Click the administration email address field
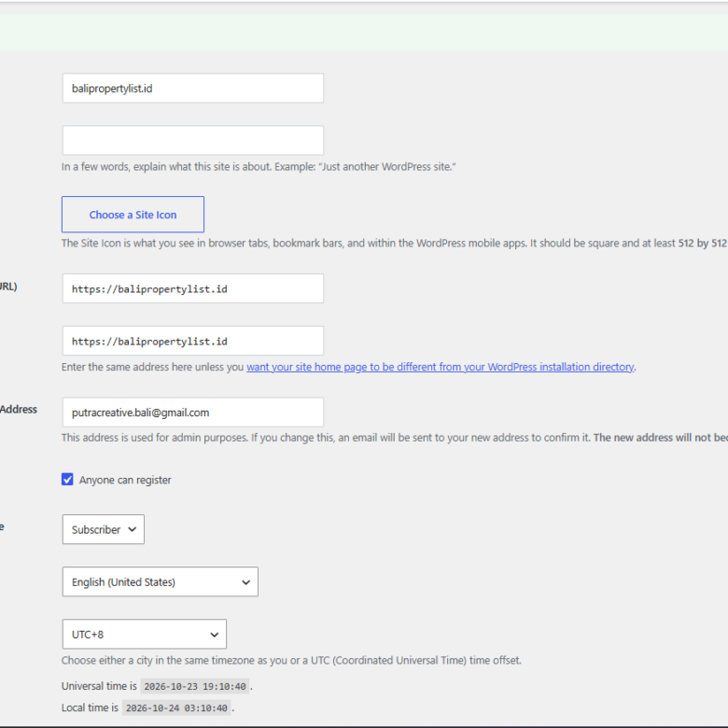 pos(192,413)
